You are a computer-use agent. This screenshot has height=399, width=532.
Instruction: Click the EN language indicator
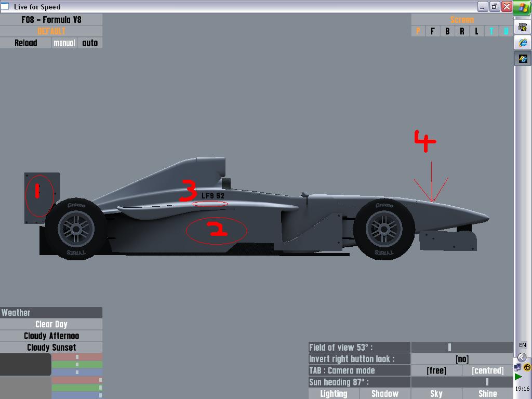(523, 345)
